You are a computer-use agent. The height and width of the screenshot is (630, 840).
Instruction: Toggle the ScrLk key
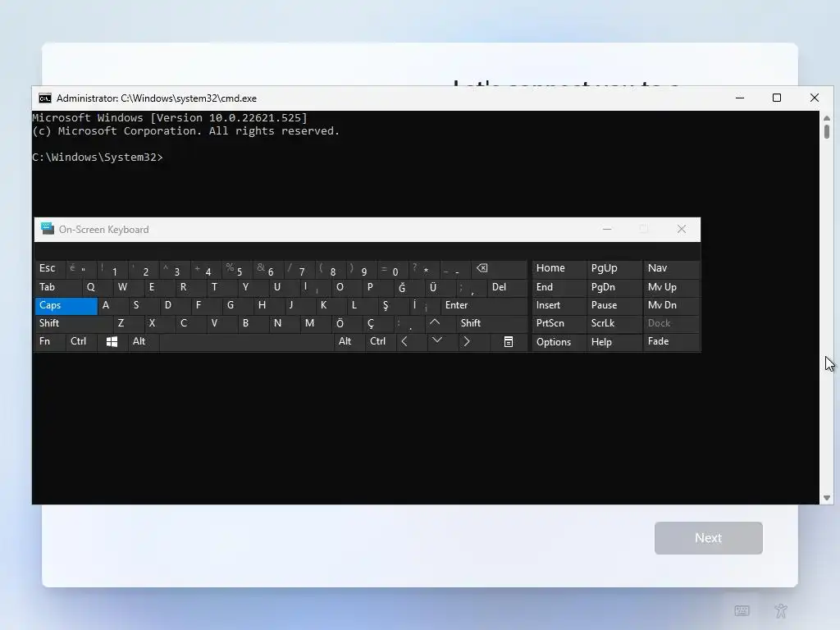coord(614,323)
